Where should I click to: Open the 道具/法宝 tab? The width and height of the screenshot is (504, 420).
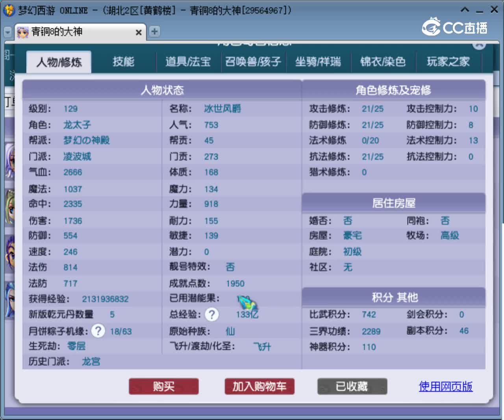188,61
